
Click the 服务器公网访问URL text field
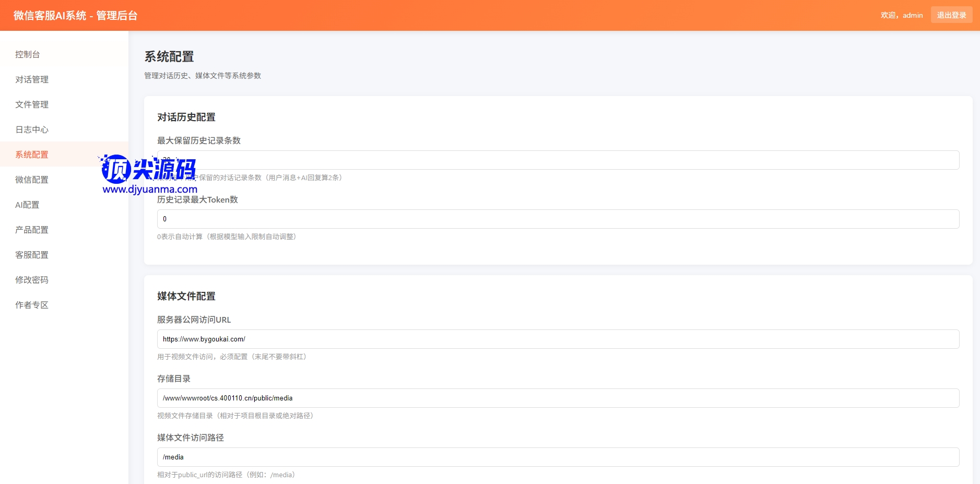(558, 339)
